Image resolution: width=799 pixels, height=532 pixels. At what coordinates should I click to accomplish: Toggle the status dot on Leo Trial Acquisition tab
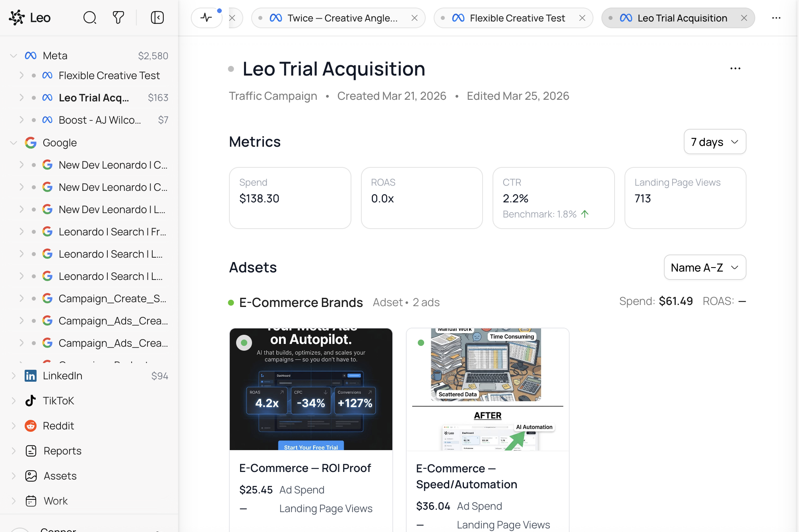(x=611, y=18)
